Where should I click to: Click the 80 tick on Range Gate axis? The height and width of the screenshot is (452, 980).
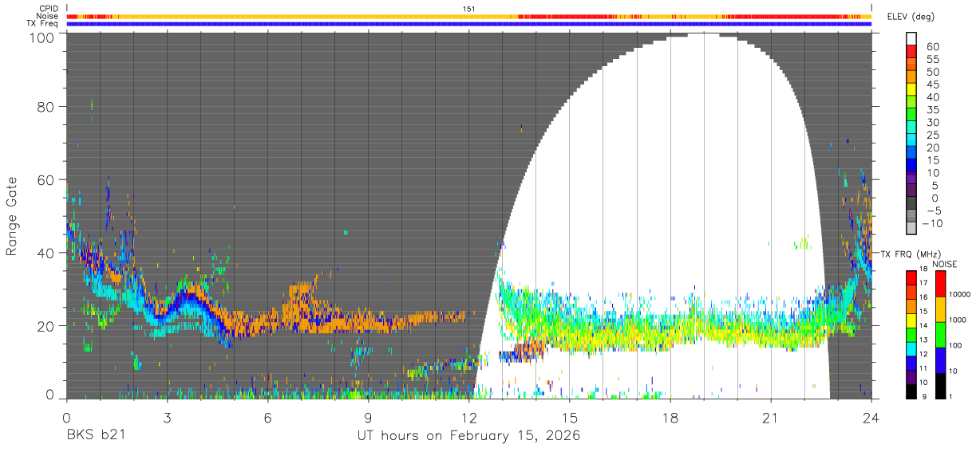tap(45, 107)
